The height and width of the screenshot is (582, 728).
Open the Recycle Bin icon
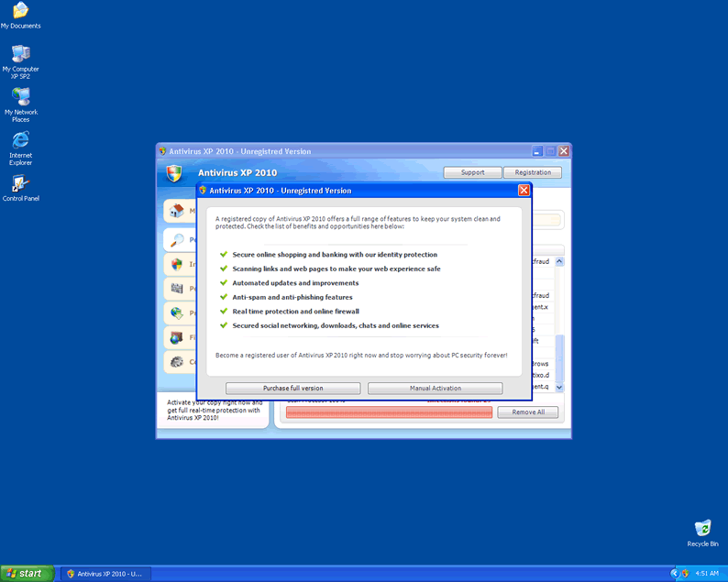click(702, 532)
